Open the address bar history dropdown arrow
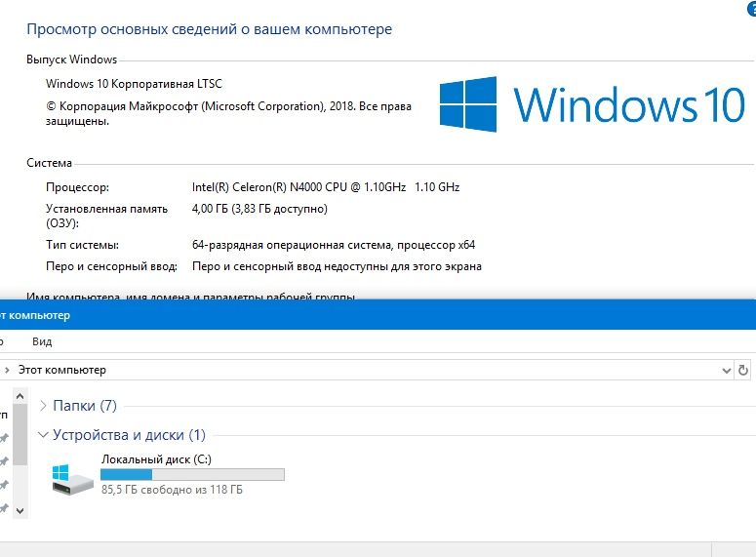 point(726,371)
